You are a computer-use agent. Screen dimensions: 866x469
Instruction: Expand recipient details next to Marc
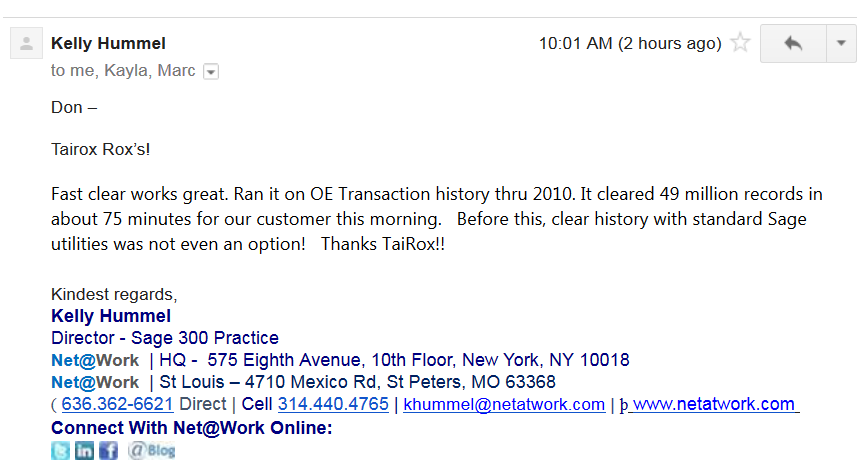tap(211, 71)
